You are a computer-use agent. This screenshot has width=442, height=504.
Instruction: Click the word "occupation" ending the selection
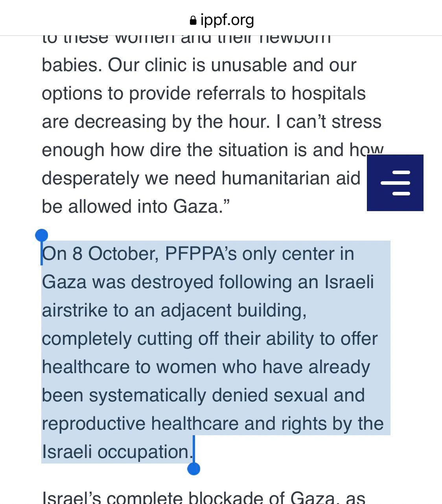point(144,452)
